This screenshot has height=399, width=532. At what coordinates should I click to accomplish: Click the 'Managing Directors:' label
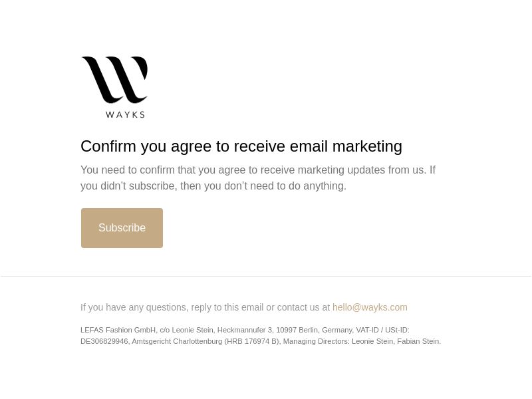point(317,341)
